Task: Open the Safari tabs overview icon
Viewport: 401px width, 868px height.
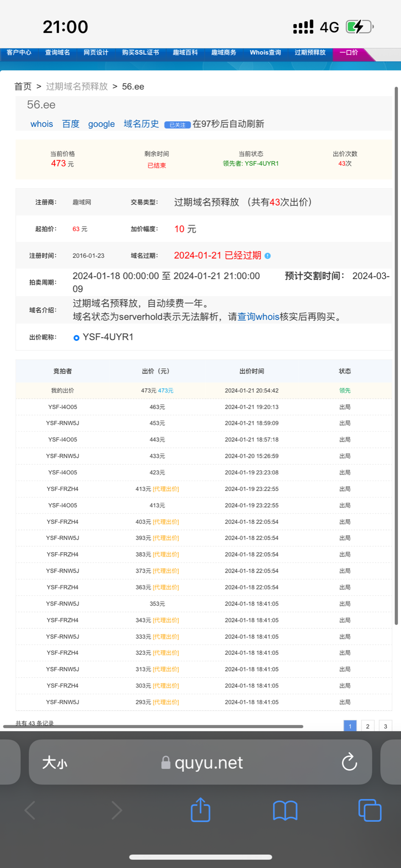Action: pos(370,810)
